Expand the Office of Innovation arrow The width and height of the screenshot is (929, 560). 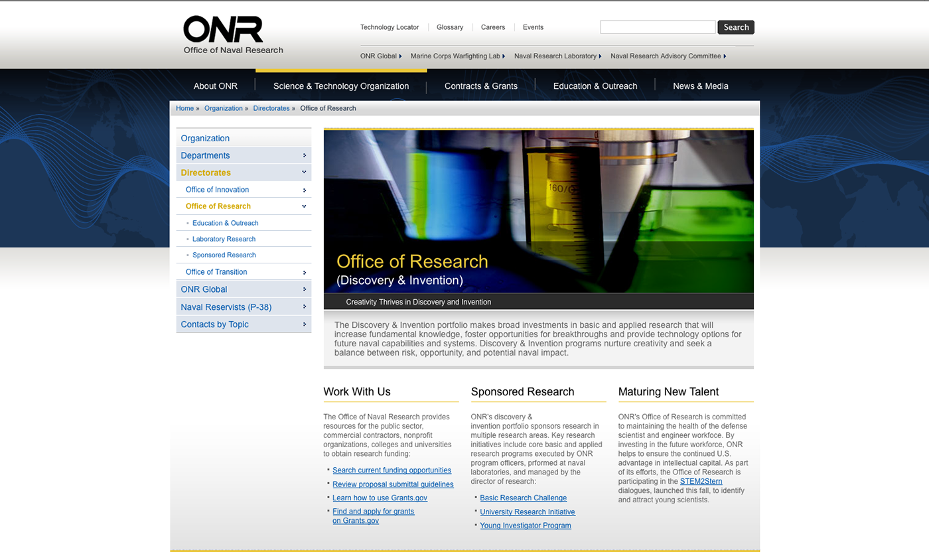tap(304, 190)
